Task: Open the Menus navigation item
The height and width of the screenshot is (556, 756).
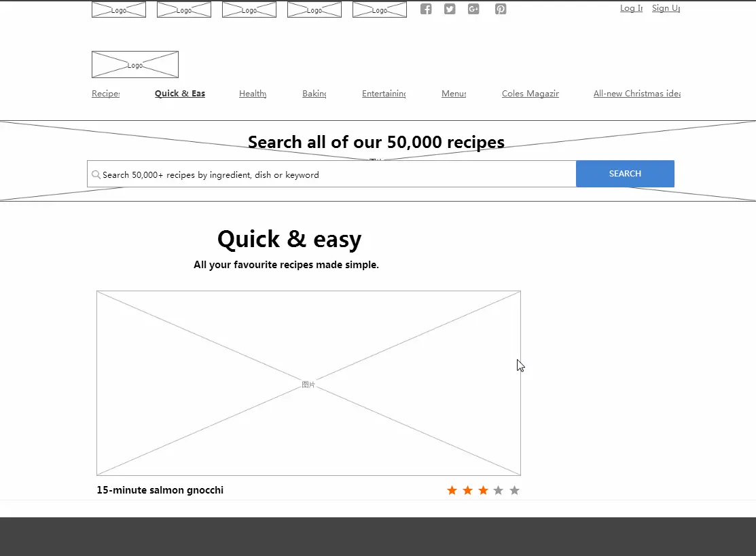Action: [x=454, y=94]
